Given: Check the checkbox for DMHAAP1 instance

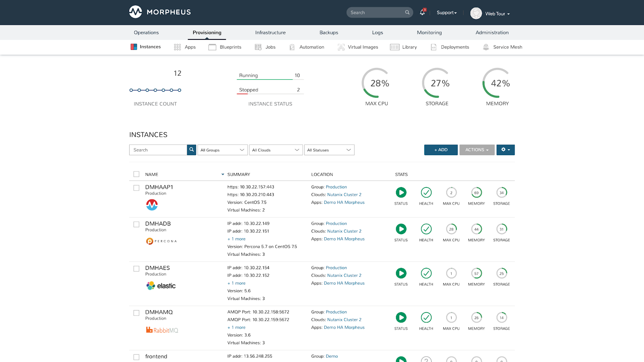Looking at the screenshot, I should point(136,187).
